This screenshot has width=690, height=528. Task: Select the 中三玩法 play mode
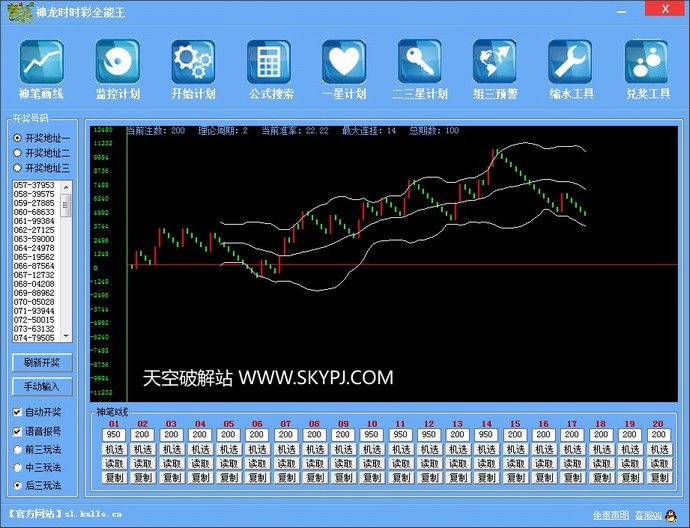[17, 467]
